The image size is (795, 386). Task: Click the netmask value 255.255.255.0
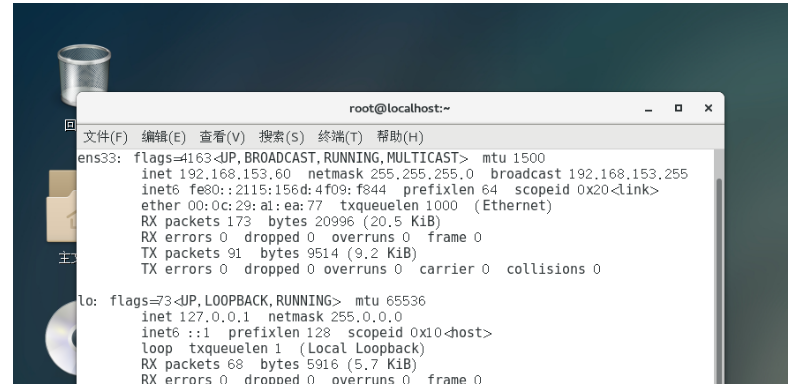click(x=422, y=174)
